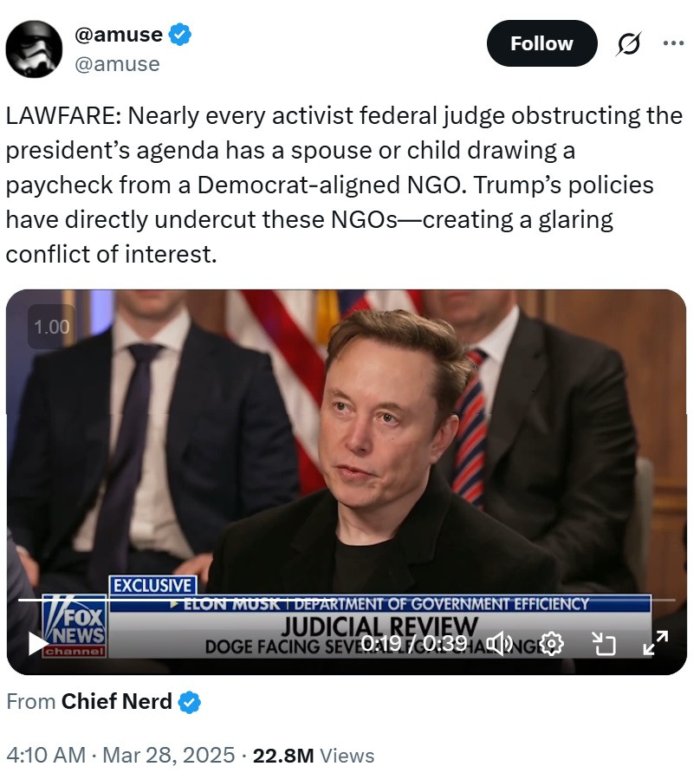Viewport: 700px width, 773px height.
Task: Click the video progress bar
Action: pos(347,600)
